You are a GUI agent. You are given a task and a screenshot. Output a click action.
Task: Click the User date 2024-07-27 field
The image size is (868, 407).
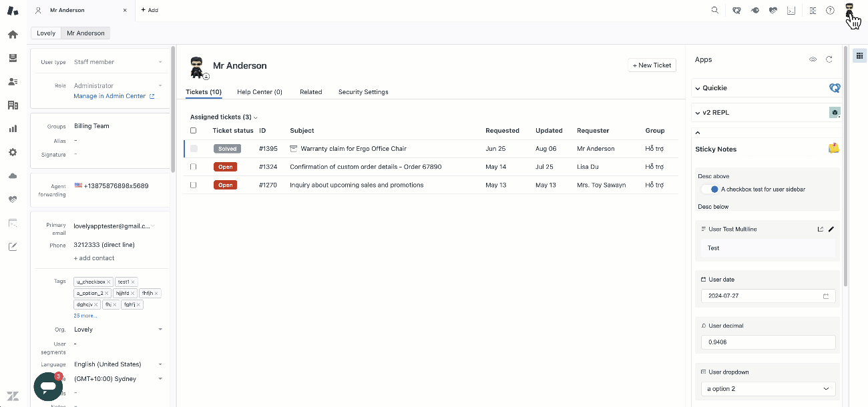[768, 296]
